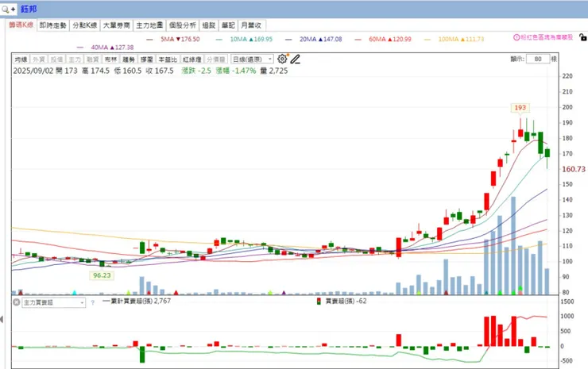Open the 大單券商 tab
Screen dimensions: 588x369
coord(116,25)
